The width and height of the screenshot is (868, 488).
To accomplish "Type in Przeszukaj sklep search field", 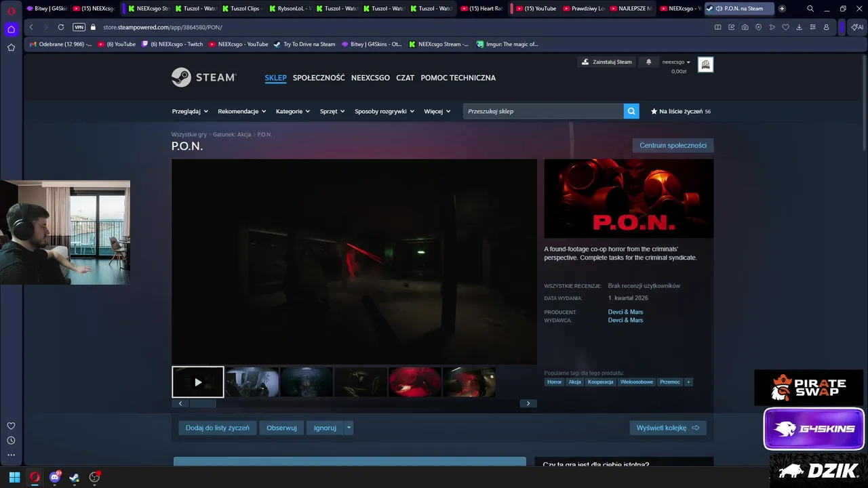I will tap(543, 111).
